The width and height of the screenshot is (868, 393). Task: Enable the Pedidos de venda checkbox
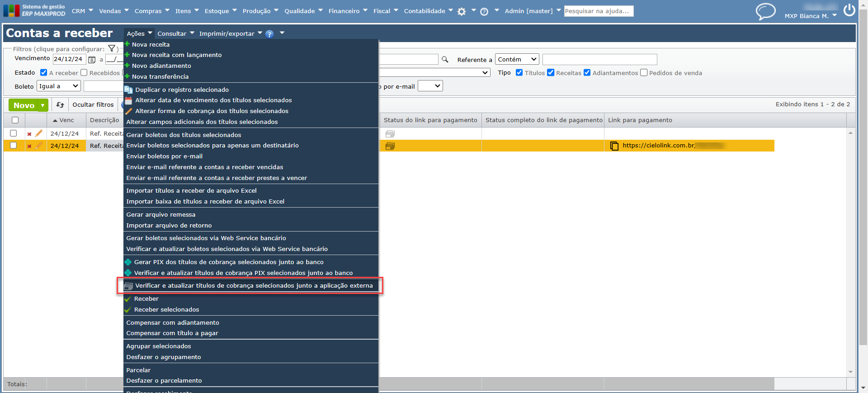[644, 72]
